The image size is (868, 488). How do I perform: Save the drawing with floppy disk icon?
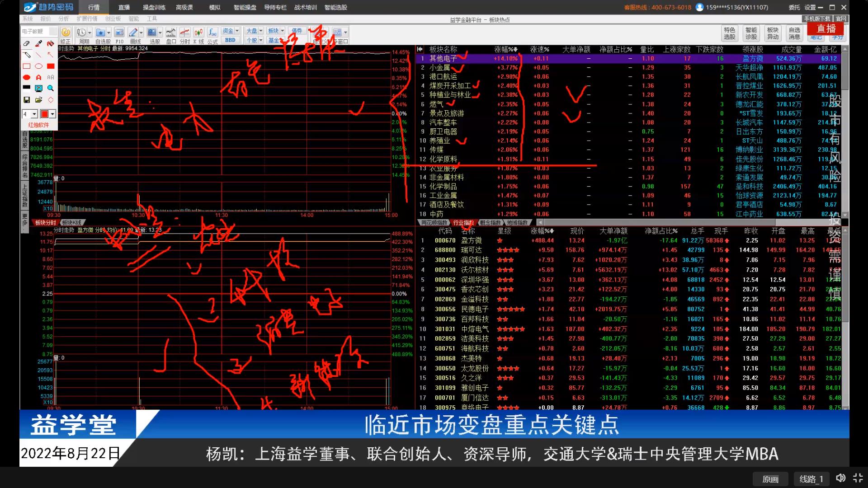point(27,99)
